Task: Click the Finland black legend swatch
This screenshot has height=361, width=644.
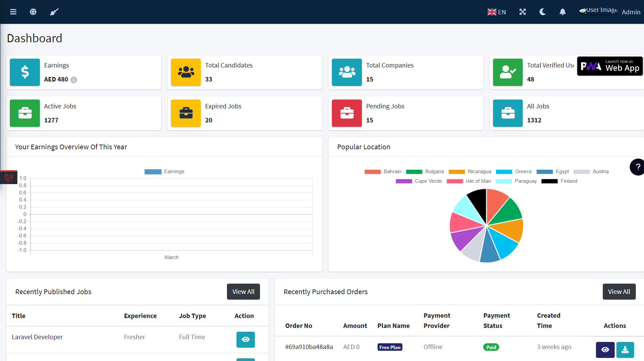Action: (549, 181)
